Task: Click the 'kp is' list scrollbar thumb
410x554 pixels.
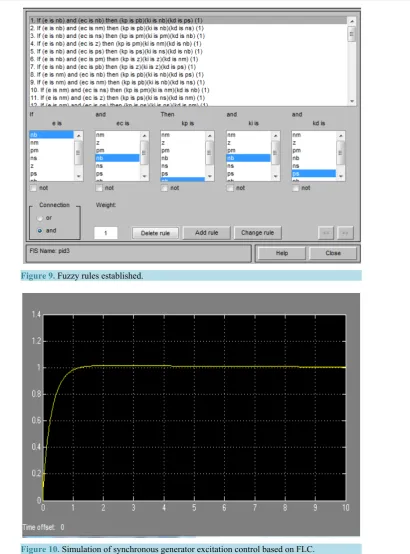Action: point(210,153)
